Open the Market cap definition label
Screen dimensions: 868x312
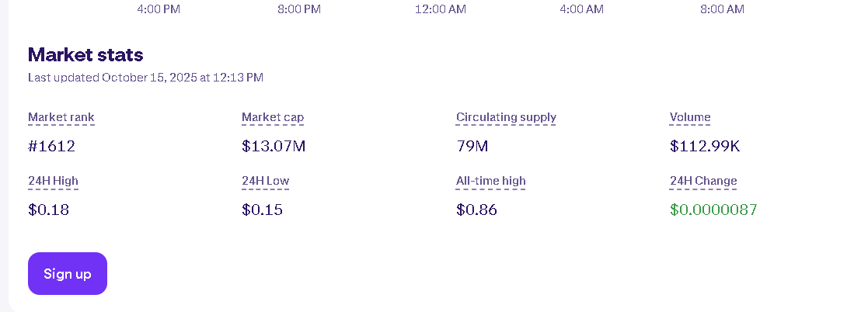pos(273,118)
